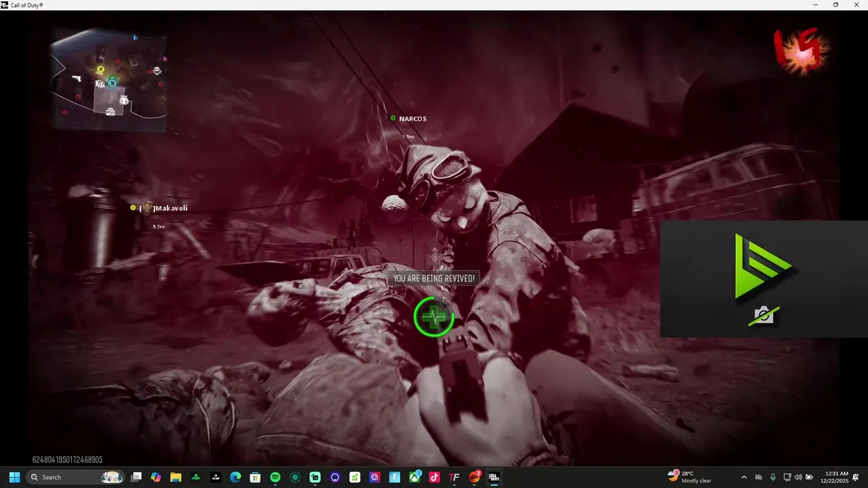Open the weather widget showing 28°C
This screenshot has width=868, height=488.
[690, 477]
